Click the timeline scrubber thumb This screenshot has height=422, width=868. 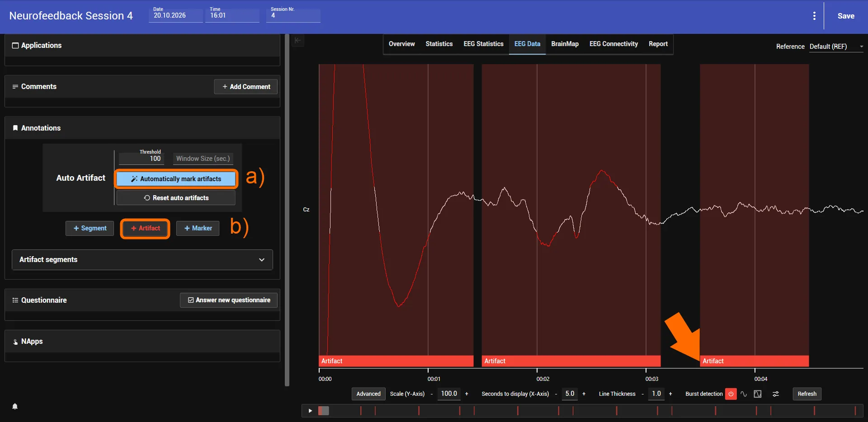click(324, 411)
